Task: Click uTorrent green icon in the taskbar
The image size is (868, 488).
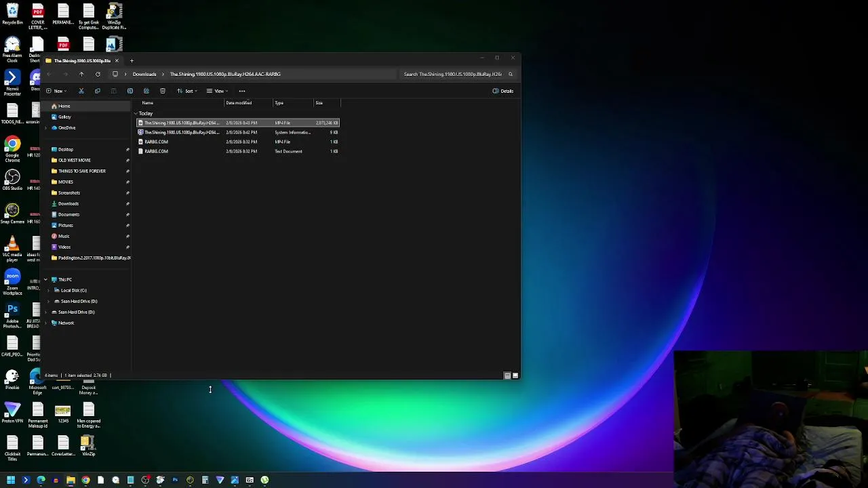Action: click(x=264, y=480)
